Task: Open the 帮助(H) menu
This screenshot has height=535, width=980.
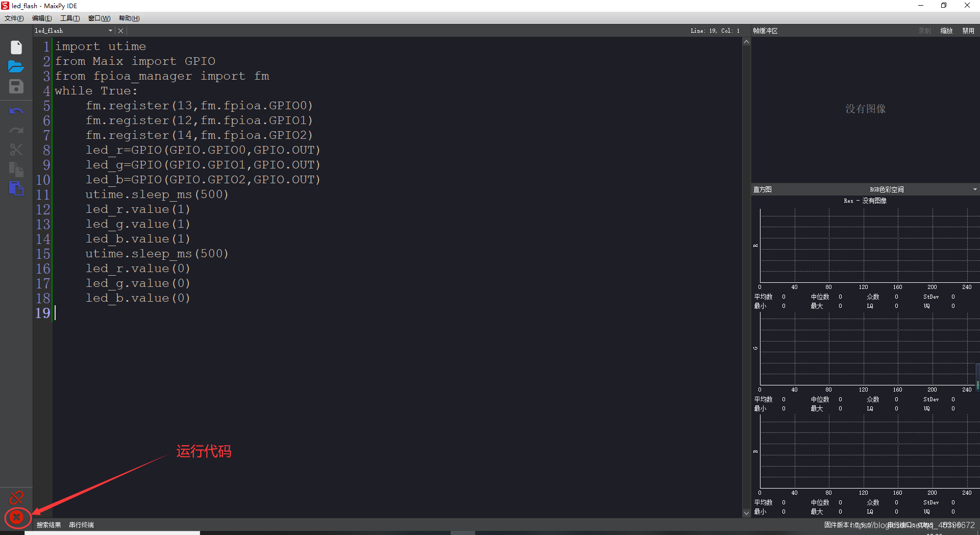Action: 129,18
